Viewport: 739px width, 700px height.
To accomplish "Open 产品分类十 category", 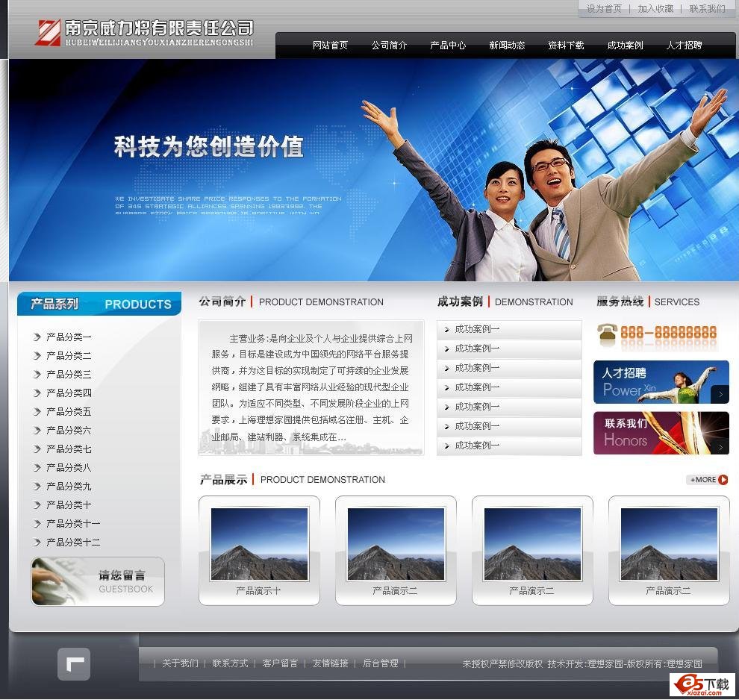I will [x=69, y=505].
